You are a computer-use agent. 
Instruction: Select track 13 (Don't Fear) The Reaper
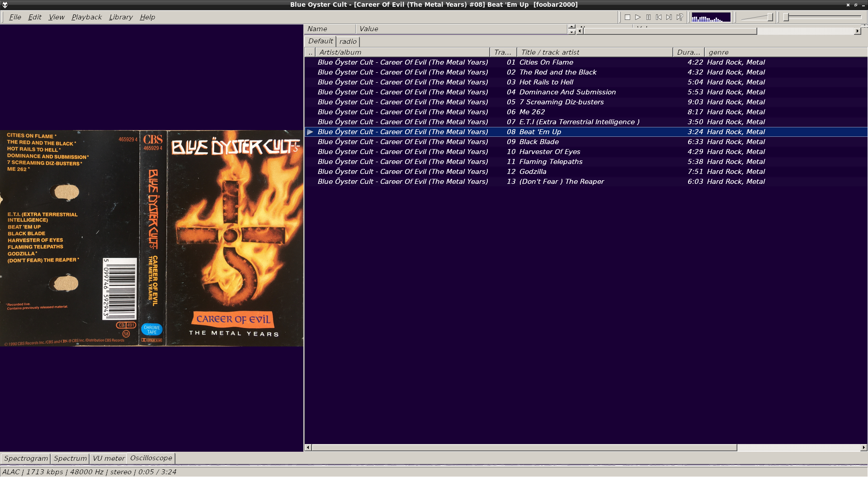pyautogui.click(x=586, y=182)
